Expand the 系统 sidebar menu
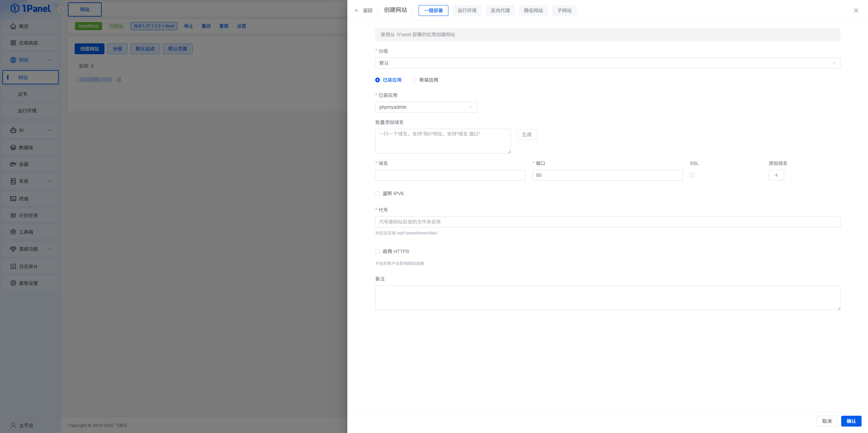The height and width of the screenshot is (433, 868). tap(31, 181)
